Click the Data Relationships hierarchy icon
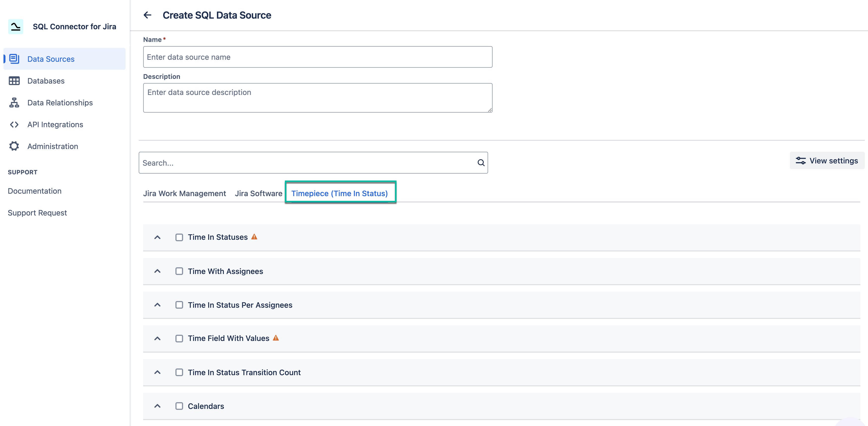The width and height of the screenshot is (868, 426). click(x=14, y=102)
